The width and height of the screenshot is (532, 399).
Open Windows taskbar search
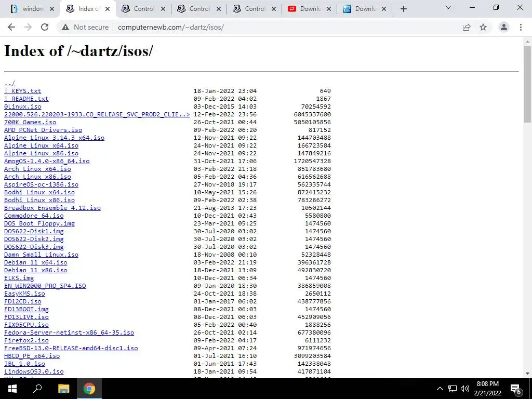click(37, 389)
